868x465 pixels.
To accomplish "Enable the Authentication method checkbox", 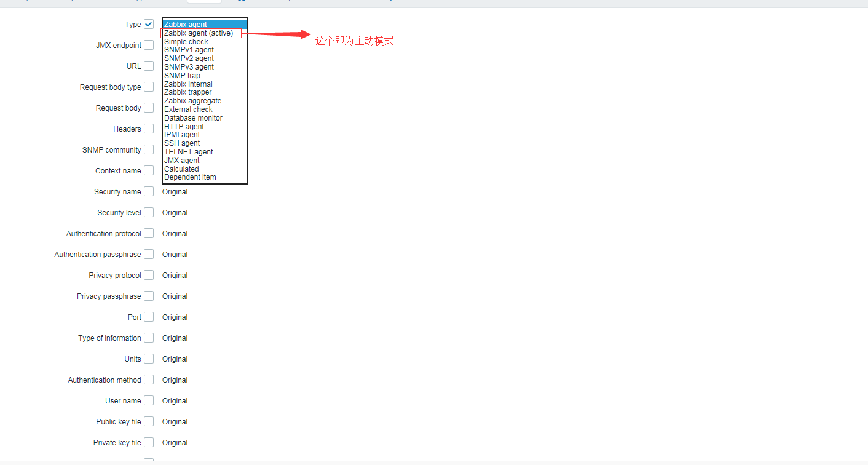I will tap(149, 380).
